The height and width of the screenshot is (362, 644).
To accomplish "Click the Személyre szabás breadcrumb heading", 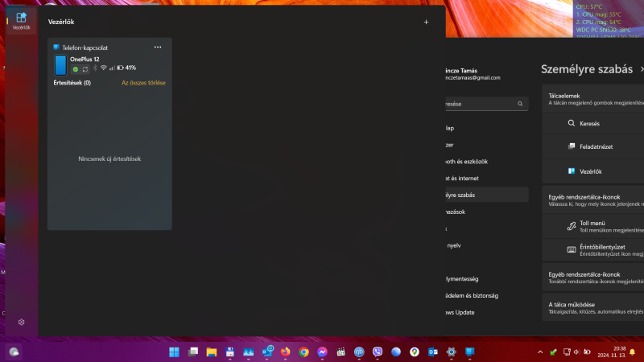I will 587,69.
